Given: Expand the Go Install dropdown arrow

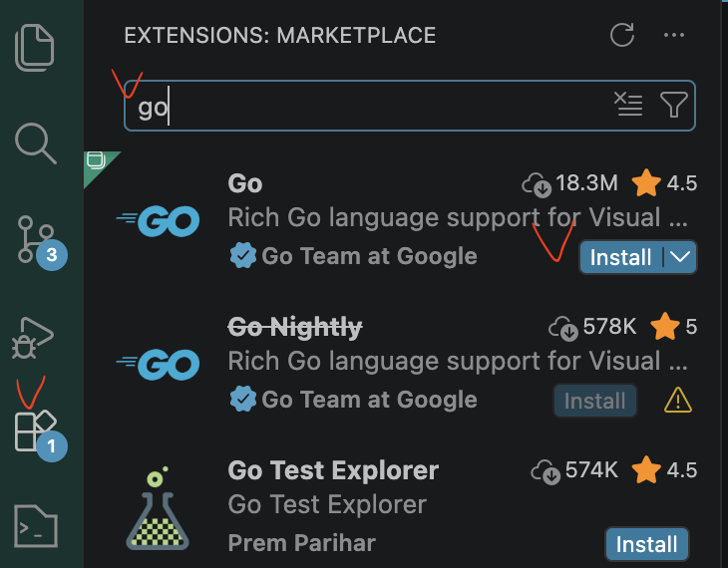Looking at the screenshot, I should (680, 257).
